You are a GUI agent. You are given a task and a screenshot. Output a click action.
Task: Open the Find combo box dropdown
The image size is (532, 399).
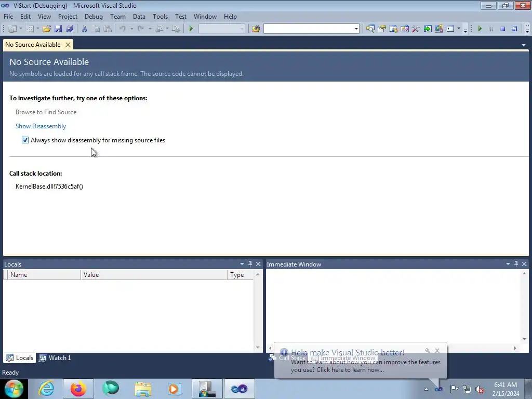pos(356,29)
